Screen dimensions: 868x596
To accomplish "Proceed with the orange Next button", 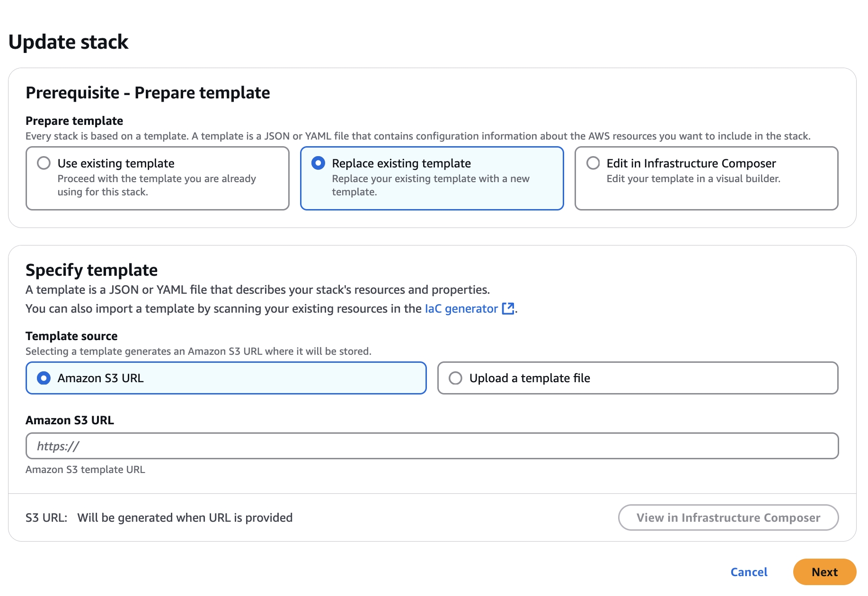I will pyautogui.click(x=824, y=572).
